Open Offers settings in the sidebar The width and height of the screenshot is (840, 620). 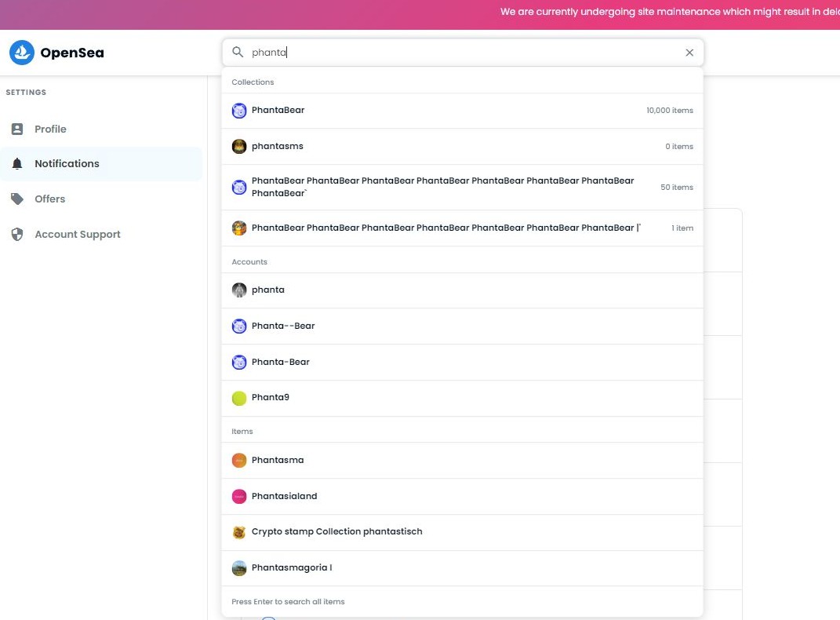[x=102, y=199]
